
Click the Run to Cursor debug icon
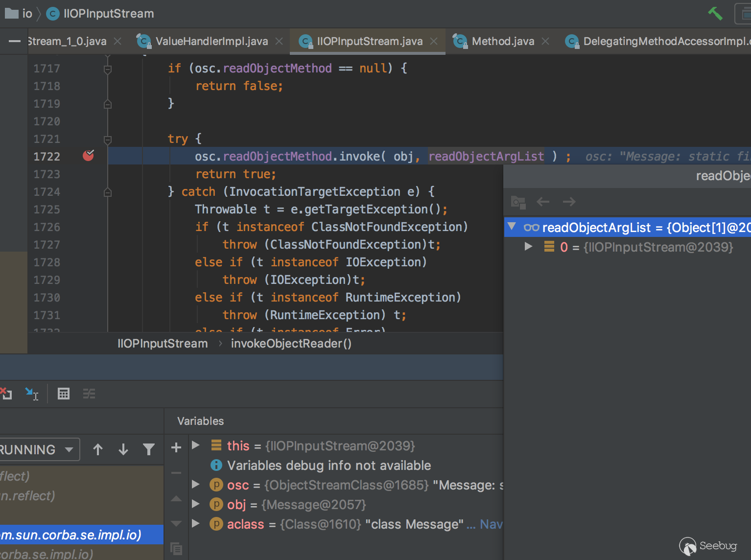pyautogui.click(x=32, y=394)
